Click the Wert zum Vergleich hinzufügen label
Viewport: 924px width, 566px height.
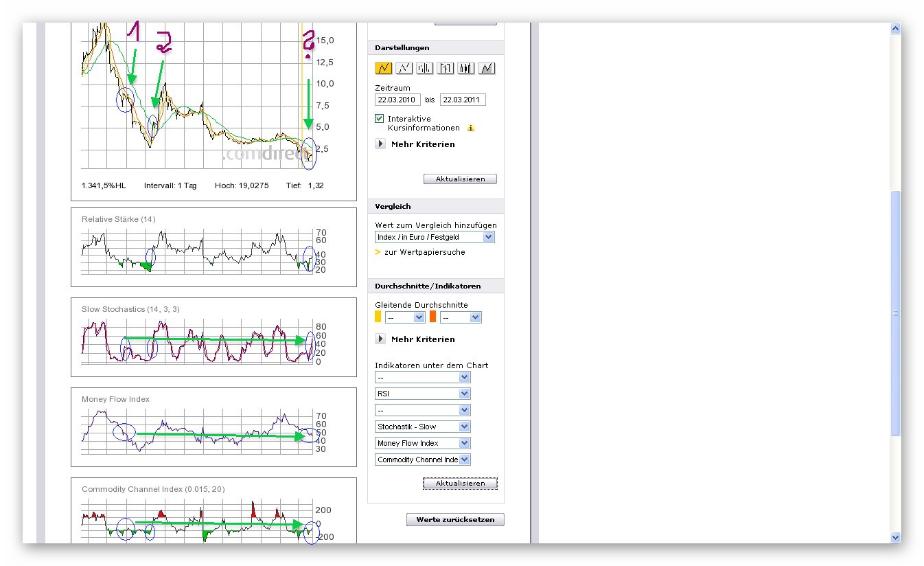436,225
